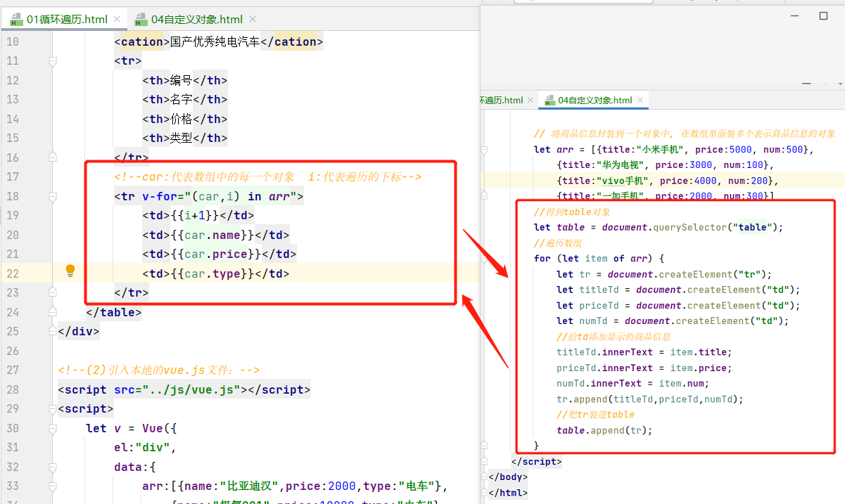Click fold end marker at line 16

[52, 157]
